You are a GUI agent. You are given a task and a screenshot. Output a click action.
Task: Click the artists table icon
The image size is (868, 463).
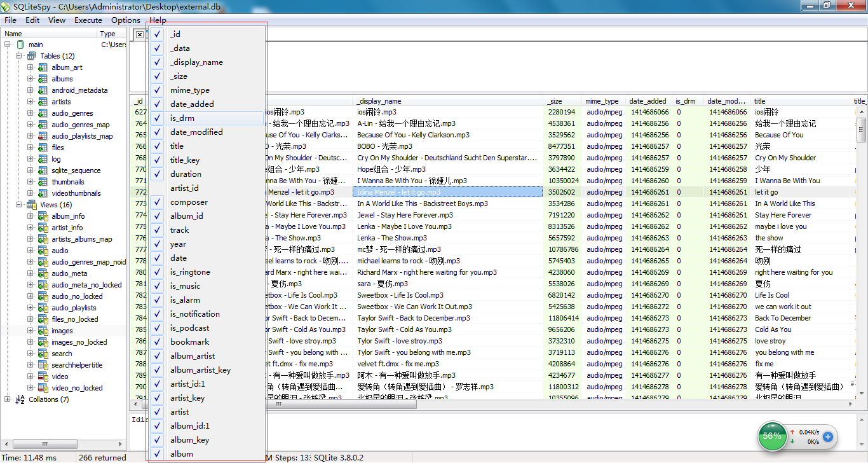point(43,102)
